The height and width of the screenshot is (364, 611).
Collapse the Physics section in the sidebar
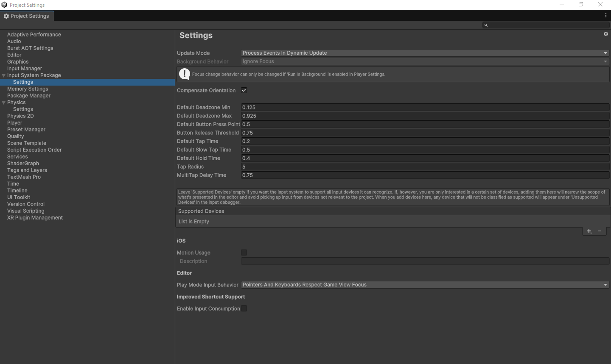(3, 102)
